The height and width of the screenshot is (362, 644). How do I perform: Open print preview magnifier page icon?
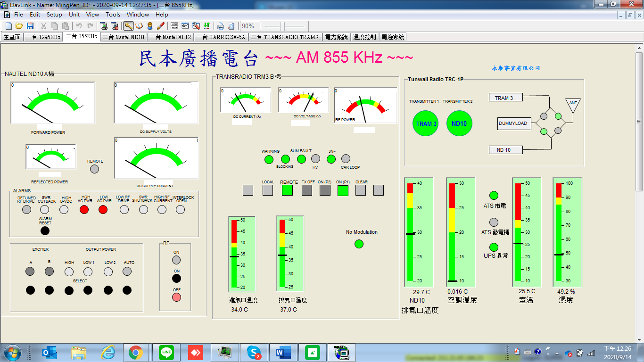[231, 26]
